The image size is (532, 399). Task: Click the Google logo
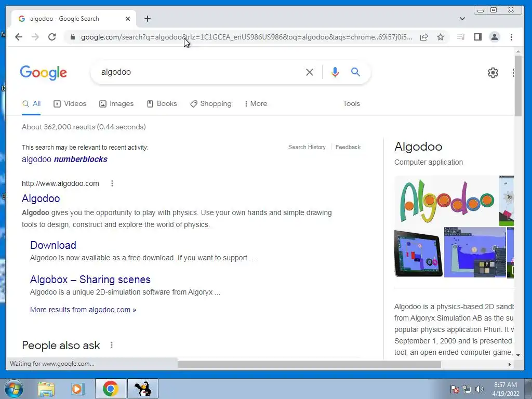pos(44,73)
